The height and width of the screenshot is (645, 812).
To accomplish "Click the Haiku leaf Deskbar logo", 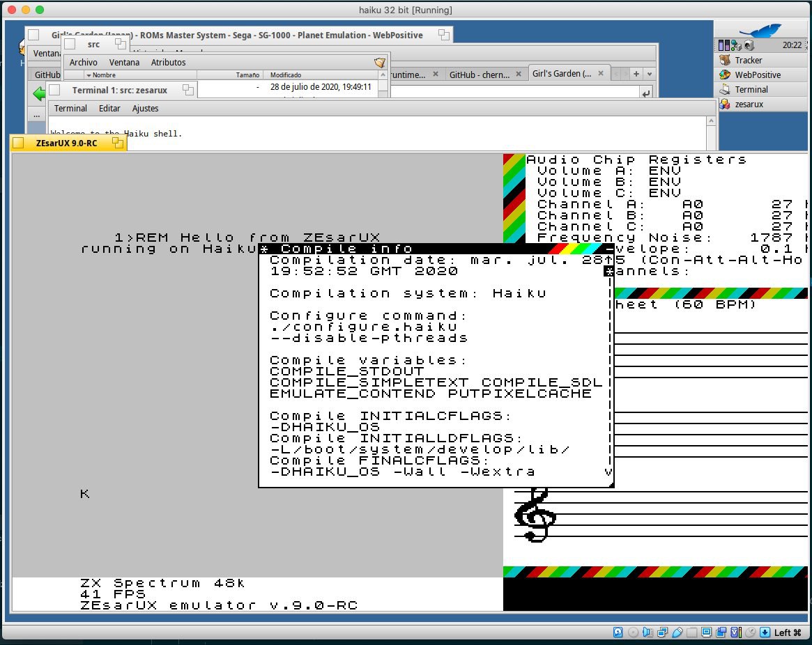I will [x=760, y=30].
